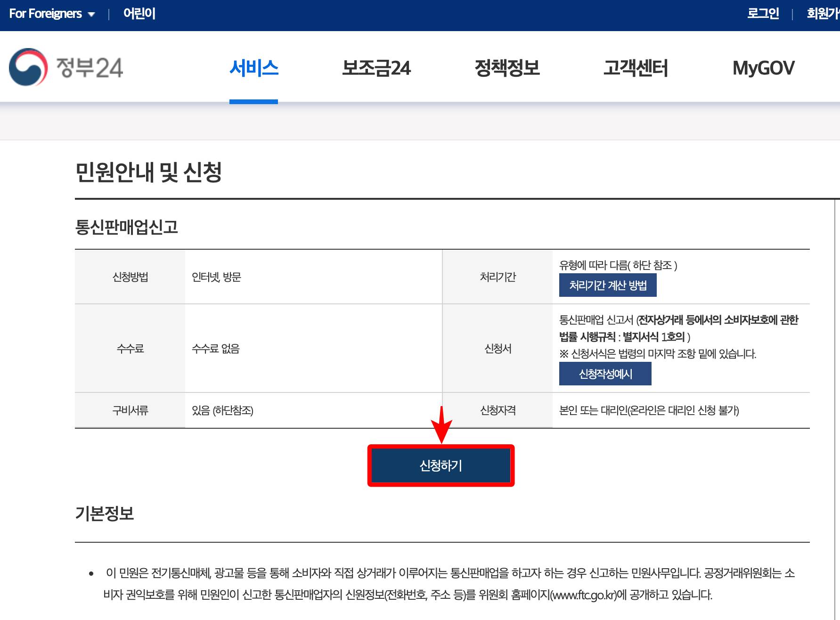Image resolution: width=840 pixels, height=620 pixels.
Task: Select the 정책정보 menu
Action: tap(508, 68)
